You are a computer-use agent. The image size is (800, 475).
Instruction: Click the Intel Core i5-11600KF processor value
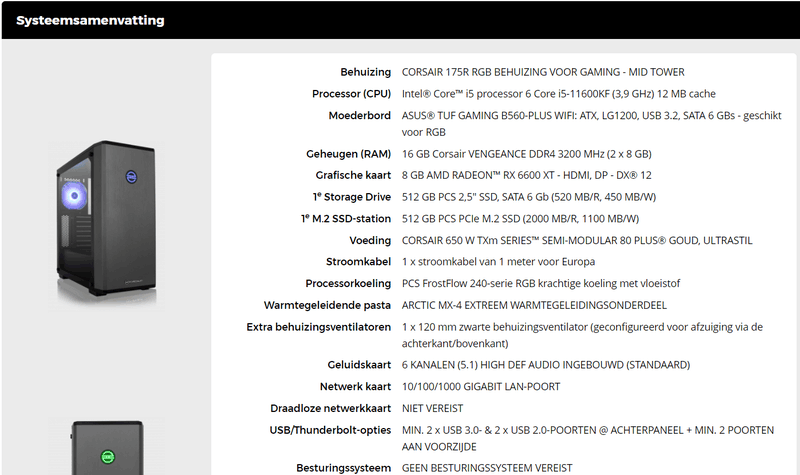(558, 94)
